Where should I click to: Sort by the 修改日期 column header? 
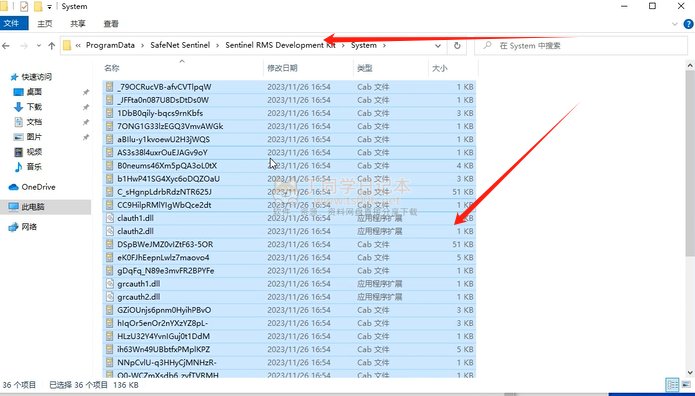pyautogui.click(x=282, y=68)
